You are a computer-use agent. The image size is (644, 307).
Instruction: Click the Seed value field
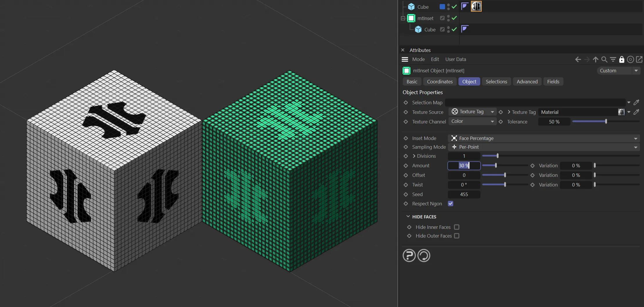click(464, 194)
